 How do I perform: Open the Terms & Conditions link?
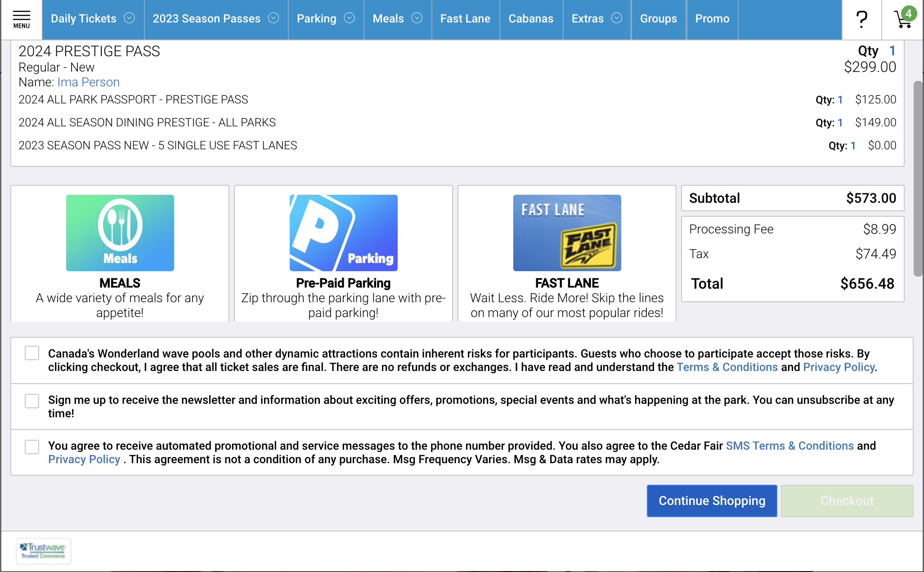[727, 367]
